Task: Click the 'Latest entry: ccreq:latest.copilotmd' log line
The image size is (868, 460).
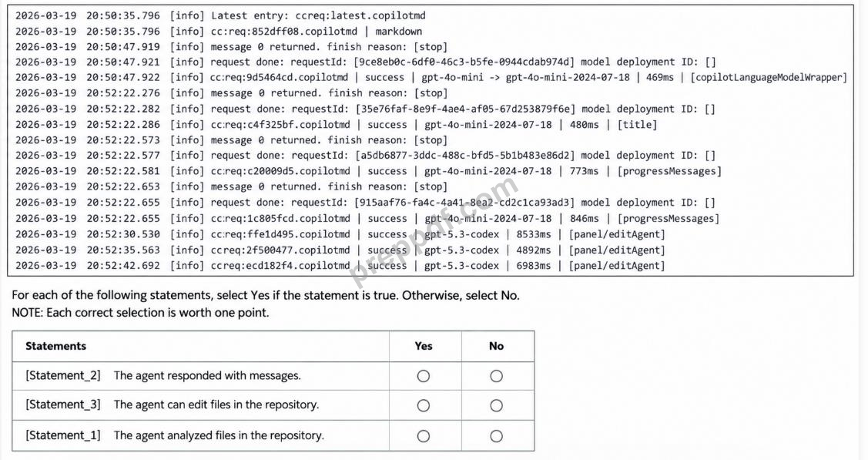Action: pos(220,15)
